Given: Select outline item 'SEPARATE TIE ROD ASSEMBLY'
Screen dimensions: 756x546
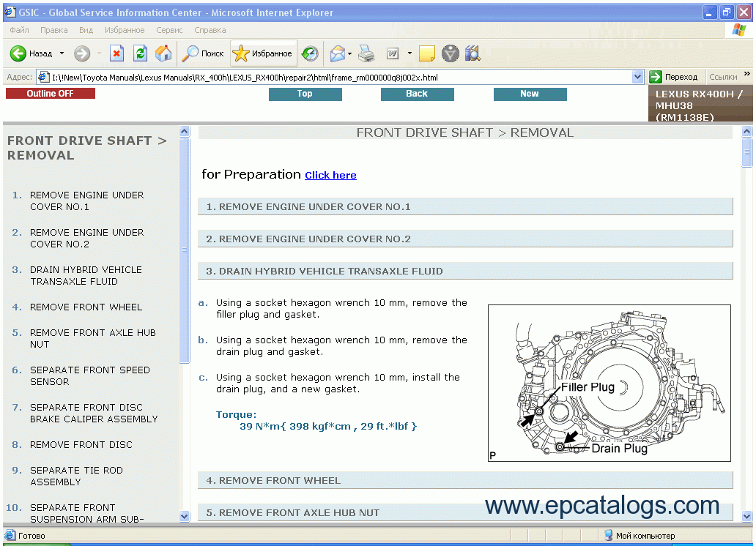Looking at the screenshot, I should [x=76, y=476].
